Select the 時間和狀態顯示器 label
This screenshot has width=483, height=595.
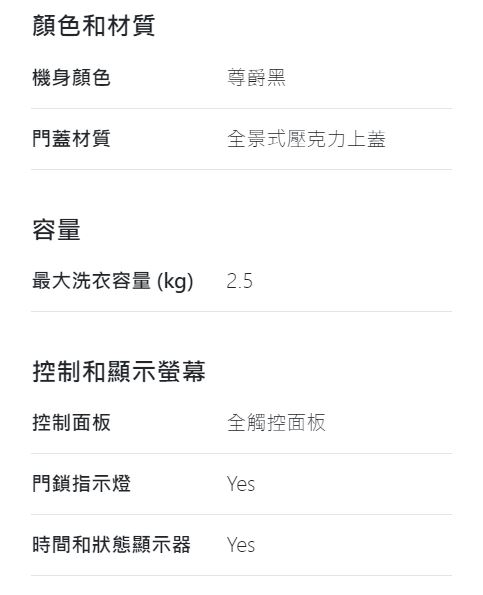pos(111,545)
